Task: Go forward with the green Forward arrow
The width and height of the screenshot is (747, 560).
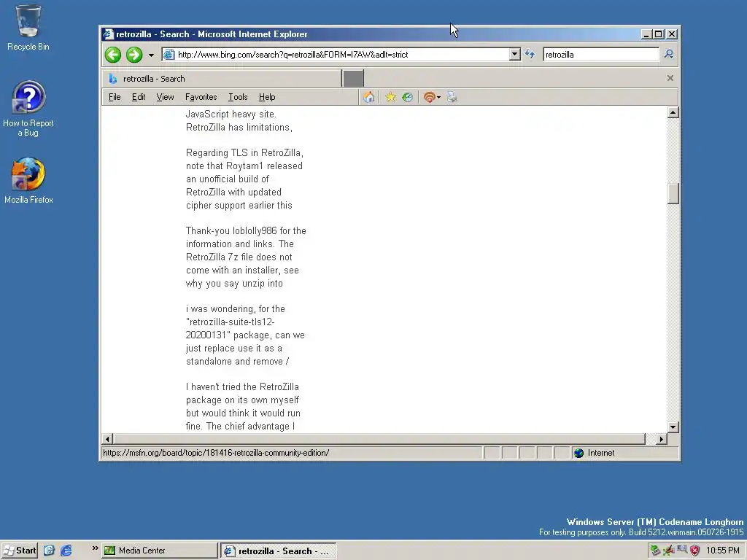Action: (134, 55)
